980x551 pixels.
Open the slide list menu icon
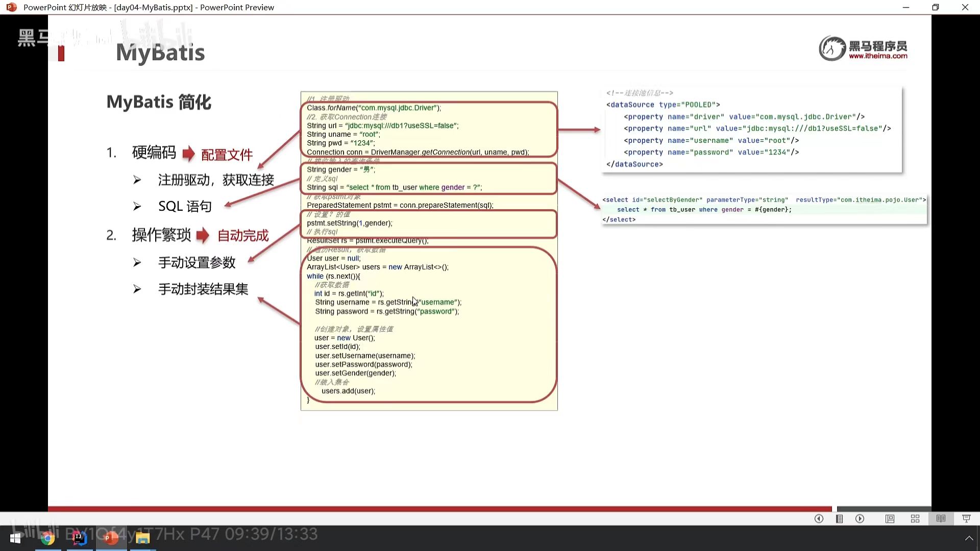tap(839, 519)
